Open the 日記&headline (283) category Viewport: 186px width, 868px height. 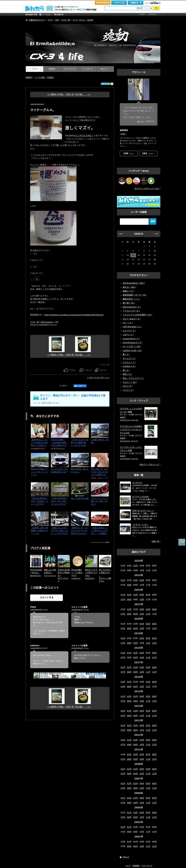134,283
